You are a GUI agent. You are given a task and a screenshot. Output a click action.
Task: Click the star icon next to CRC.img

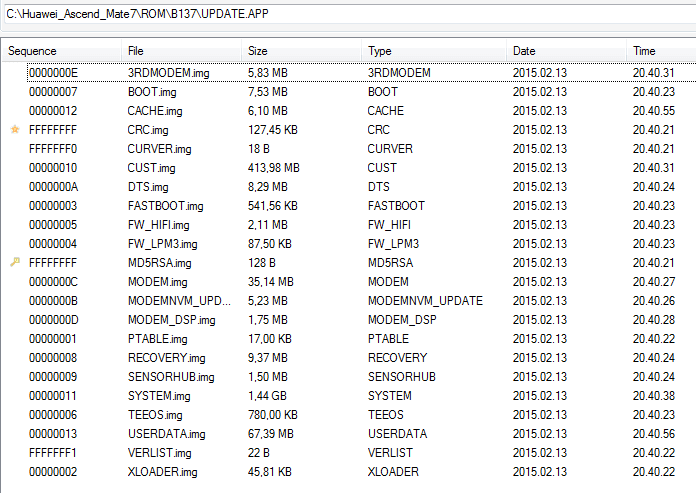tap(15, 130)
